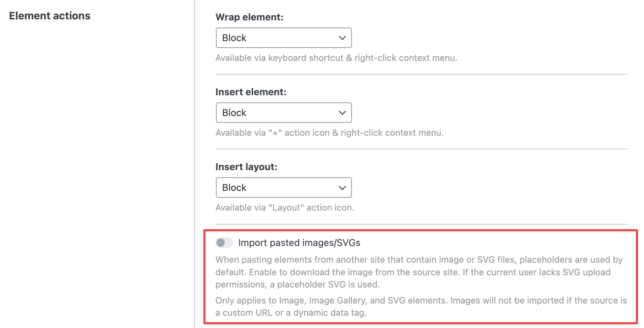The width and height of the screenshot is (644, 328).
Task: Click the "Layout" action icon hint text
Action: [x=285, y=208]
